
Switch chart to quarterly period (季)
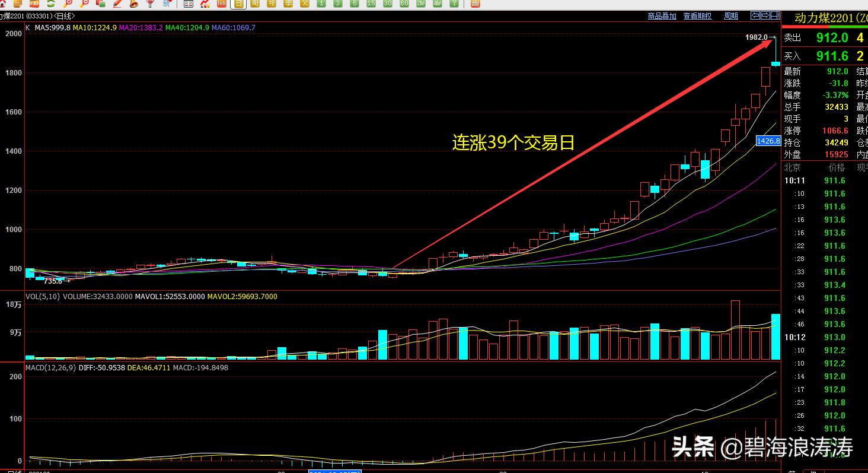[x=288, y=4]
